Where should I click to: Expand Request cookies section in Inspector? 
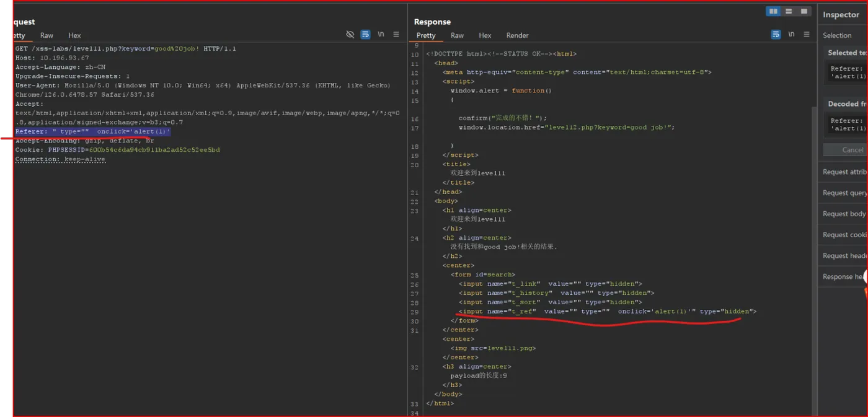pos(844,235)
